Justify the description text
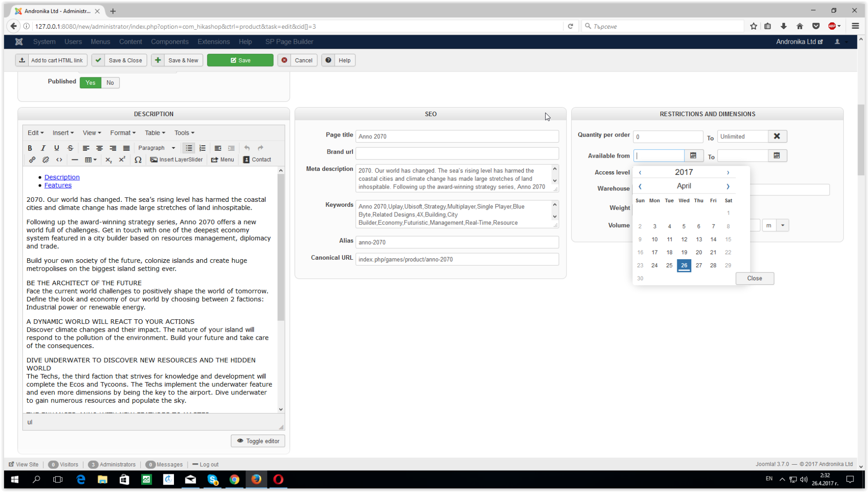Screen dimensions: 868x492 tap(127, 148)
